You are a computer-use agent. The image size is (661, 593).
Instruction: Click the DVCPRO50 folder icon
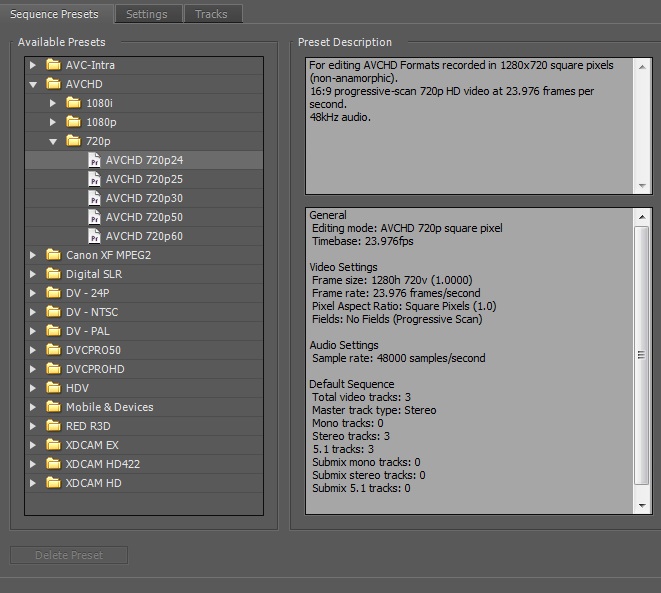coord(53,350)
